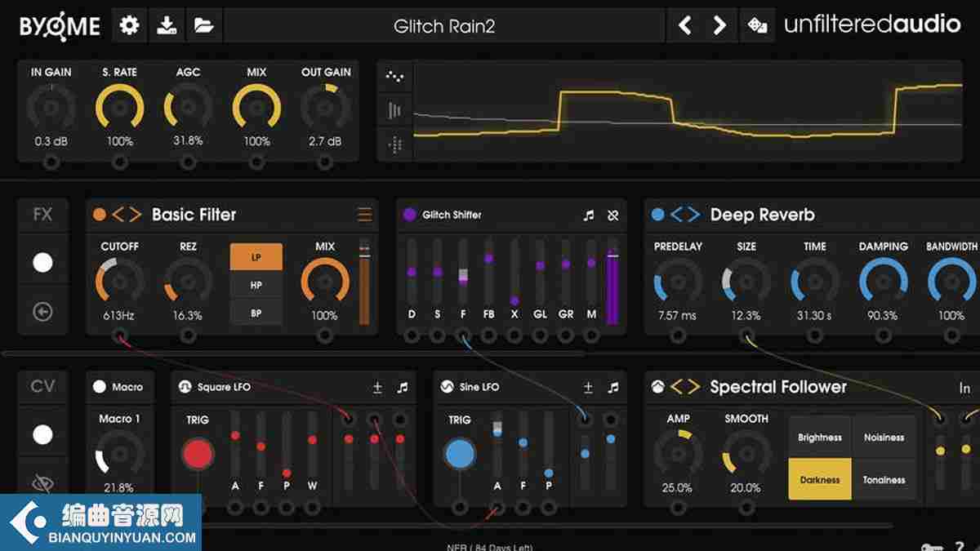Click the Macro 1 knob
This screenshot has width=980, height=551.
pyautogui.click(x=120, y=454)
